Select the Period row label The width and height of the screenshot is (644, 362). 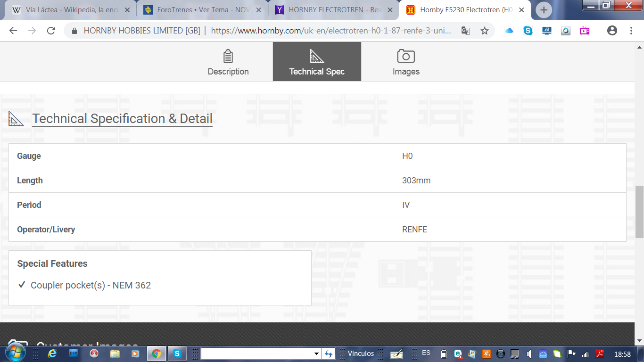tap(29, 205)
